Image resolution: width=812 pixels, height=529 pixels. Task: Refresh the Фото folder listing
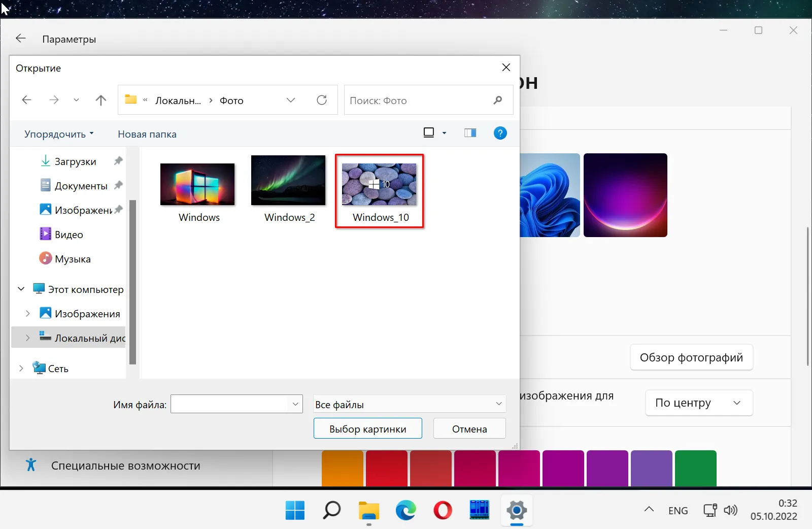322,101
